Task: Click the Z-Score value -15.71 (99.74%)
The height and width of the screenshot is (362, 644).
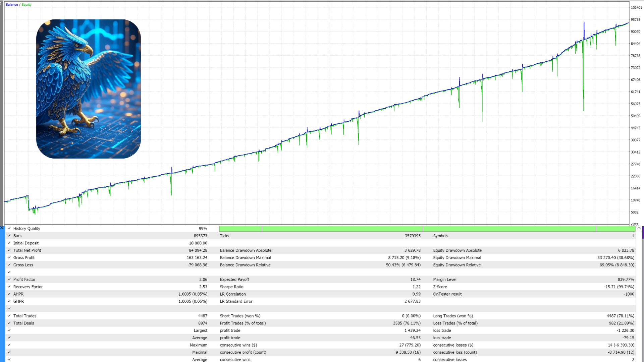Action: [x=619, y=287]
